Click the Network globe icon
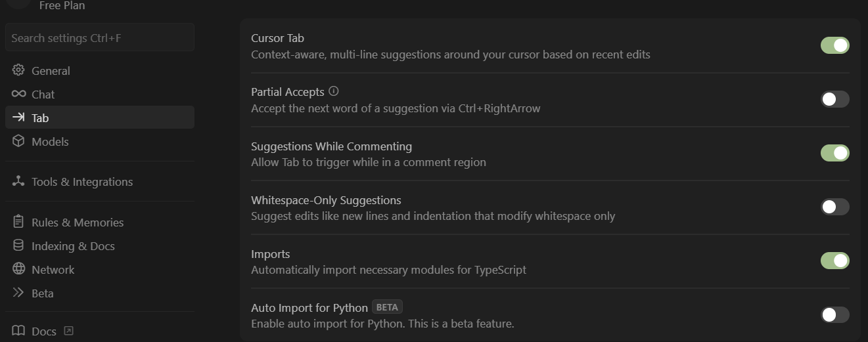 tap(18, 269)
